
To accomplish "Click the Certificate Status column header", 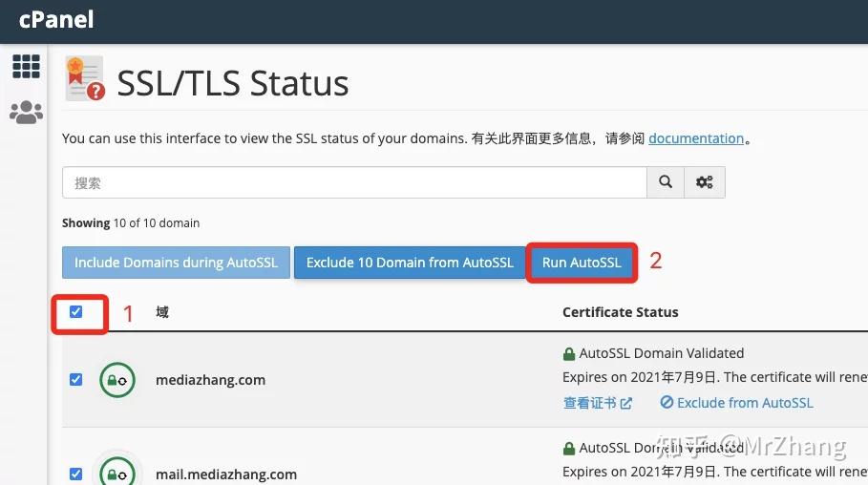I will (x=620, y=312).
